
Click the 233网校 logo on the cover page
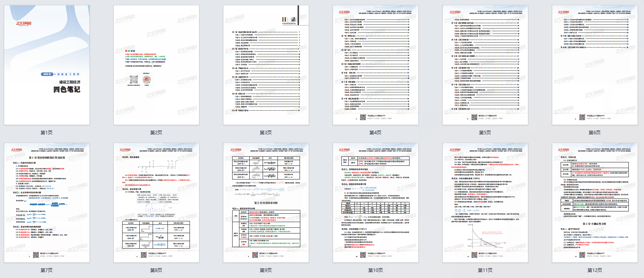click(24, 24)
